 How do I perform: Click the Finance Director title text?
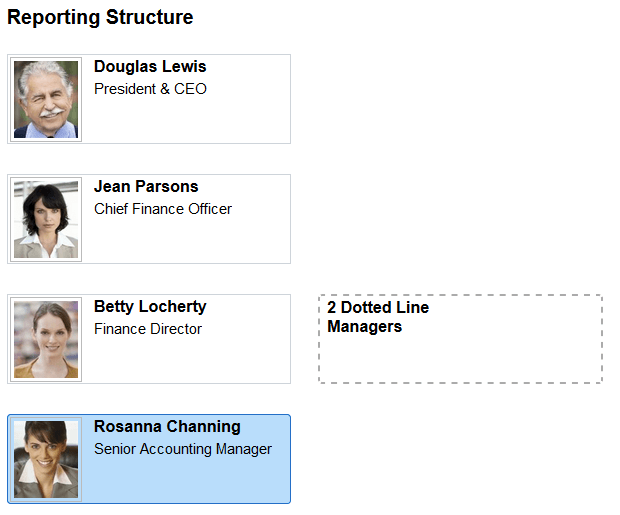click(x=148, y=329)
